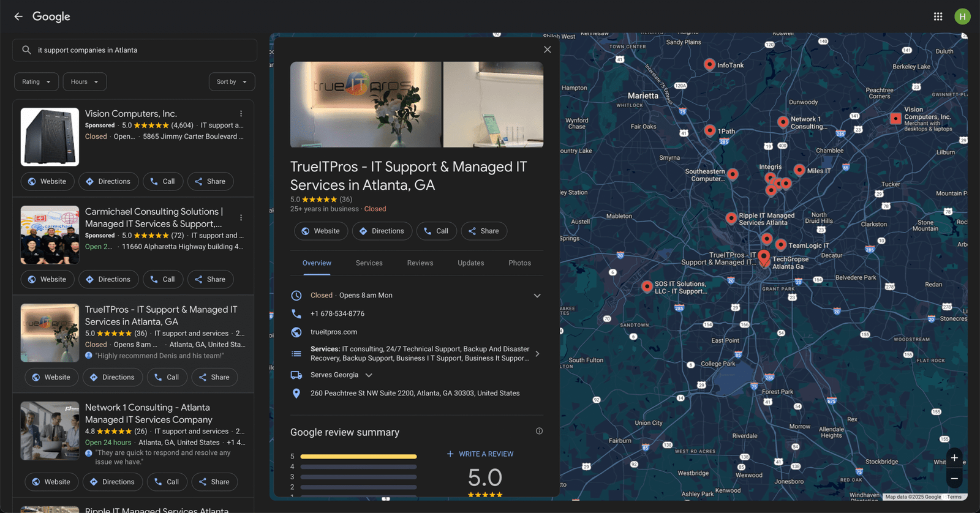
Task: Select the 1Path map pin
Action: tap(709, 130)
